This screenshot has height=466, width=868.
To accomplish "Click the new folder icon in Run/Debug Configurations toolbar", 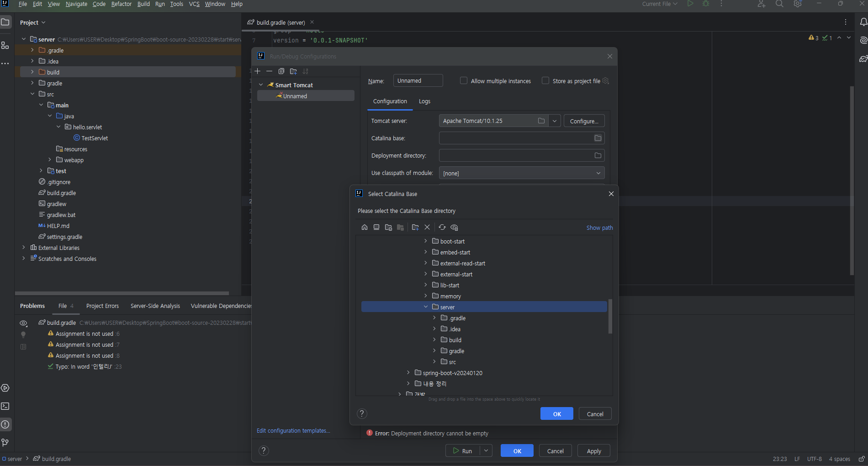I will pos(293,71).
